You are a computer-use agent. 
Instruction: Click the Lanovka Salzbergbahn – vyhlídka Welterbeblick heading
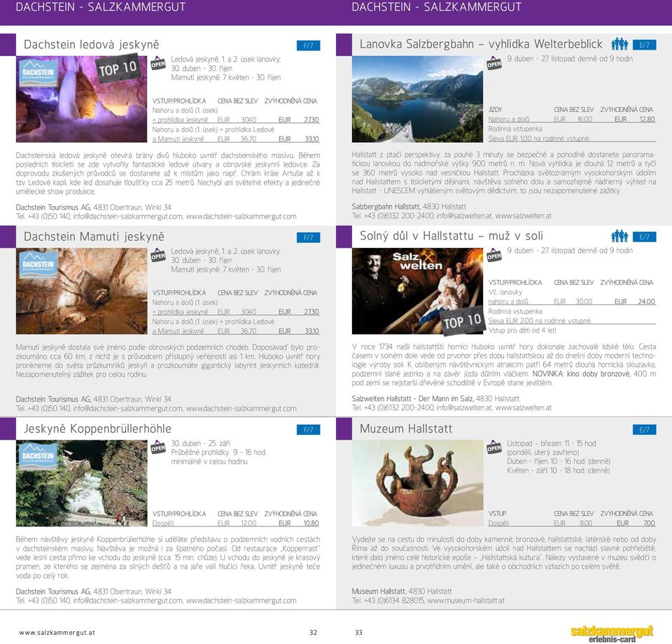[481, 44]
